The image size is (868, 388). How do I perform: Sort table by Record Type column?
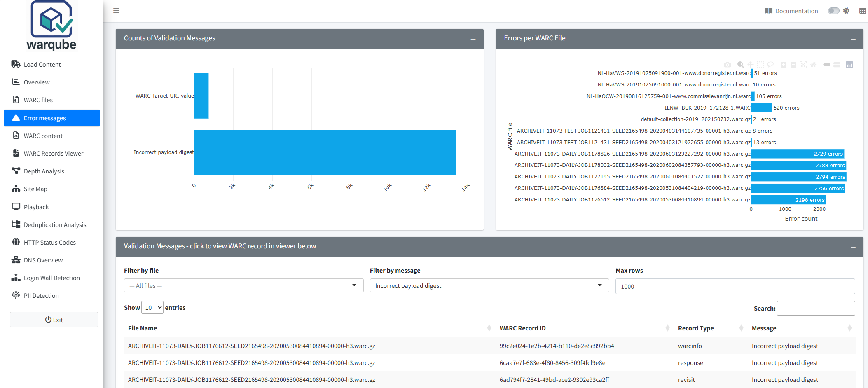tap(711, 328)
